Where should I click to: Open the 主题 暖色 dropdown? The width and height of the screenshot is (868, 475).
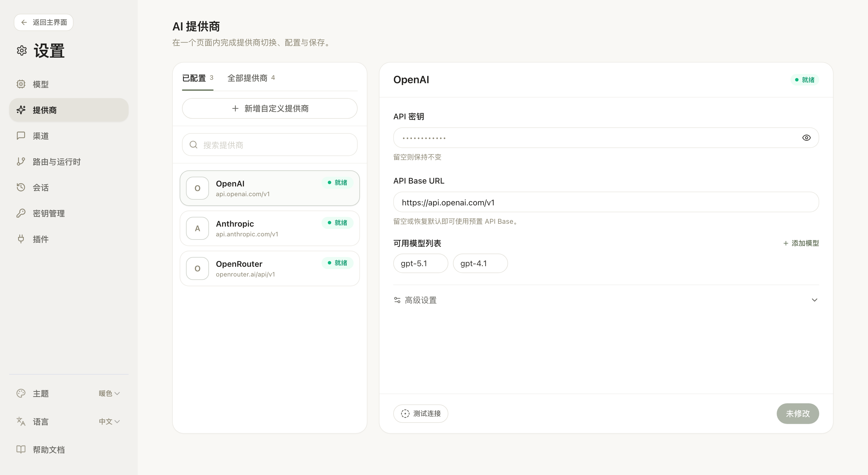pyautogui.click(x=109, y=393)
